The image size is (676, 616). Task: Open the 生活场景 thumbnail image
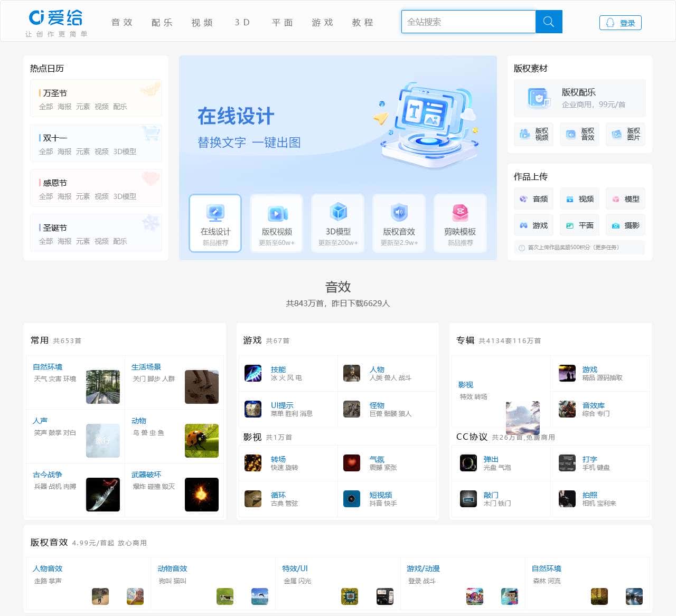tap(202, 387)
